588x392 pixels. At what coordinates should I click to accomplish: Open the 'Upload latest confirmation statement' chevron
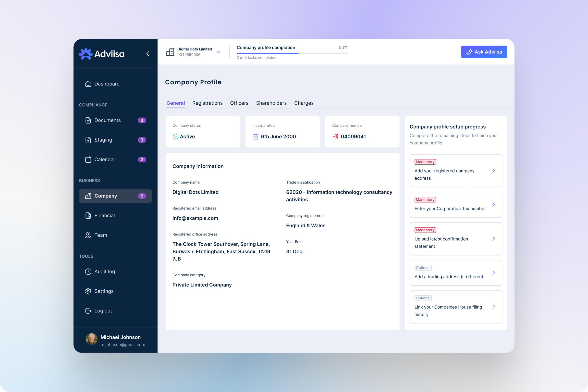(x=493, y=239)
